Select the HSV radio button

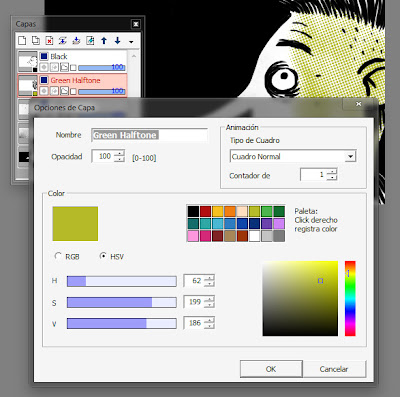point(103,256)
